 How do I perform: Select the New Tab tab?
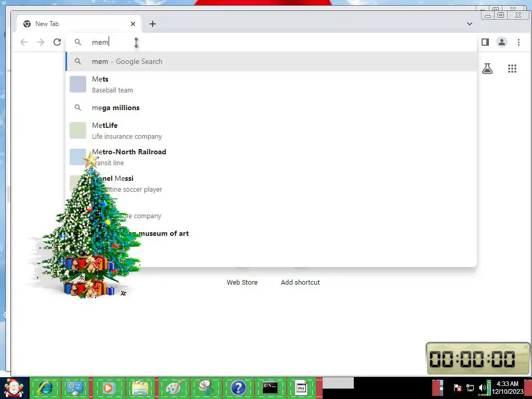pos(79,24)
